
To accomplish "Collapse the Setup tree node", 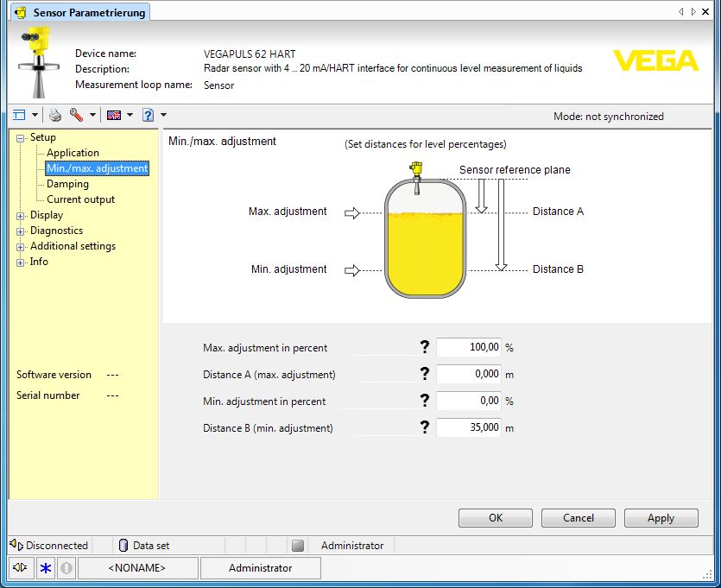I will (20, 138).
